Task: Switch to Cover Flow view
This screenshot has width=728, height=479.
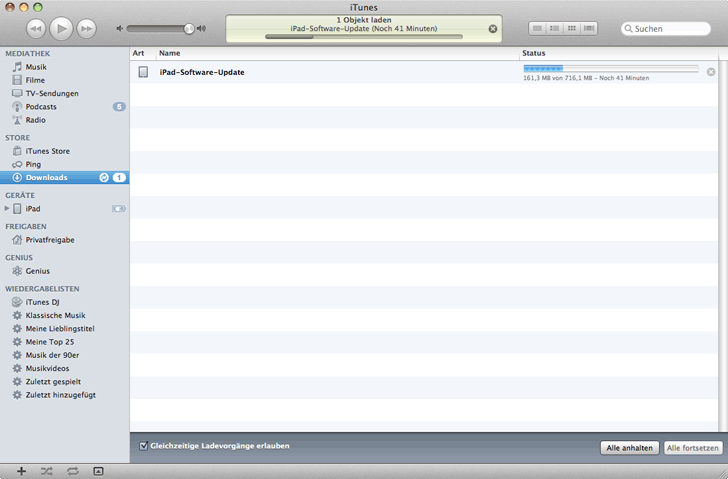Action: point(589,28)
